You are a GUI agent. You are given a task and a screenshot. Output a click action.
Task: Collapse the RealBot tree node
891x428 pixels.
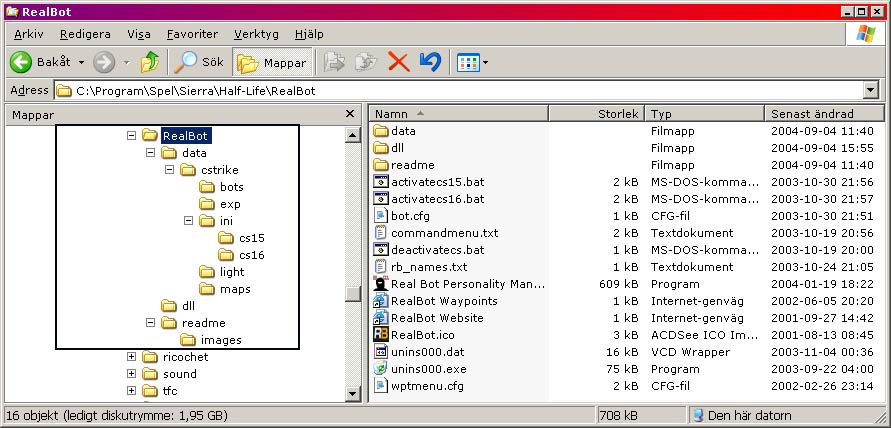pyautogui.click(x=131, y=135)
